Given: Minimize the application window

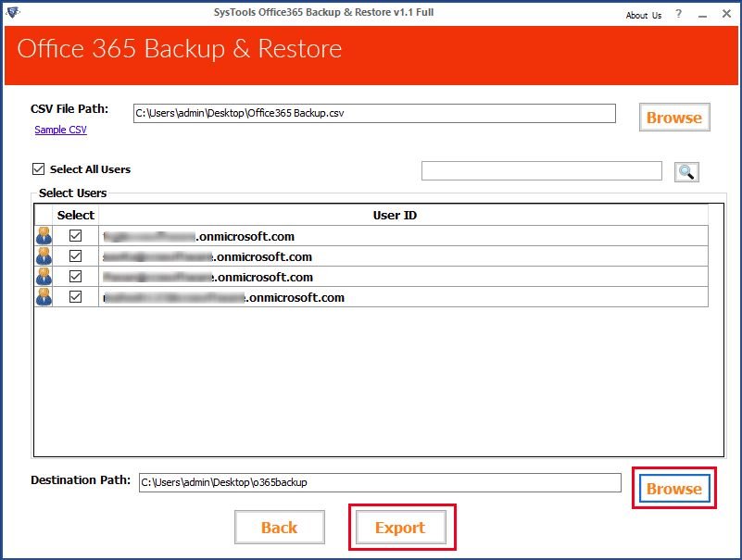Looking at the screenshot, I should tap(703, 15).
